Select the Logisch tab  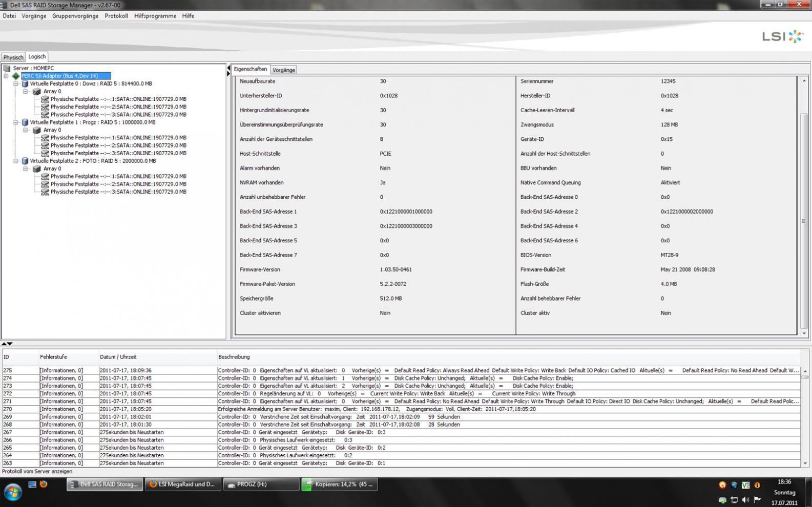[37, 57]
